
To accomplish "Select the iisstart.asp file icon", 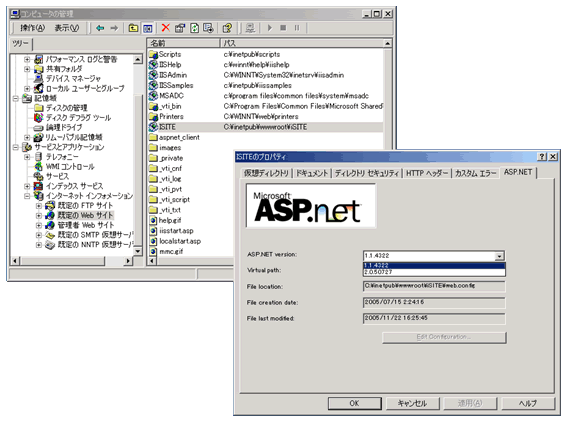I will [x=153, y=231].
